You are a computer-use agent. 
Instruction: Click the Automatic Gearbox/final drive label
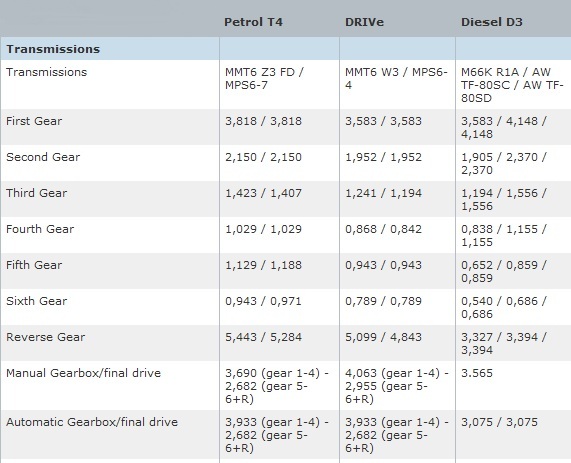coord(92,422)
